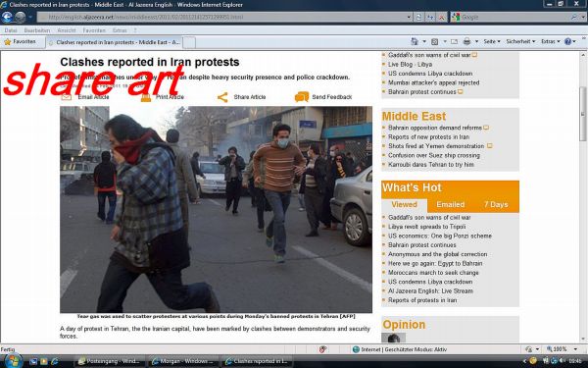Open the Favoriten star button
The width and height of the screenshot is (588, 368).
(20, 41)
